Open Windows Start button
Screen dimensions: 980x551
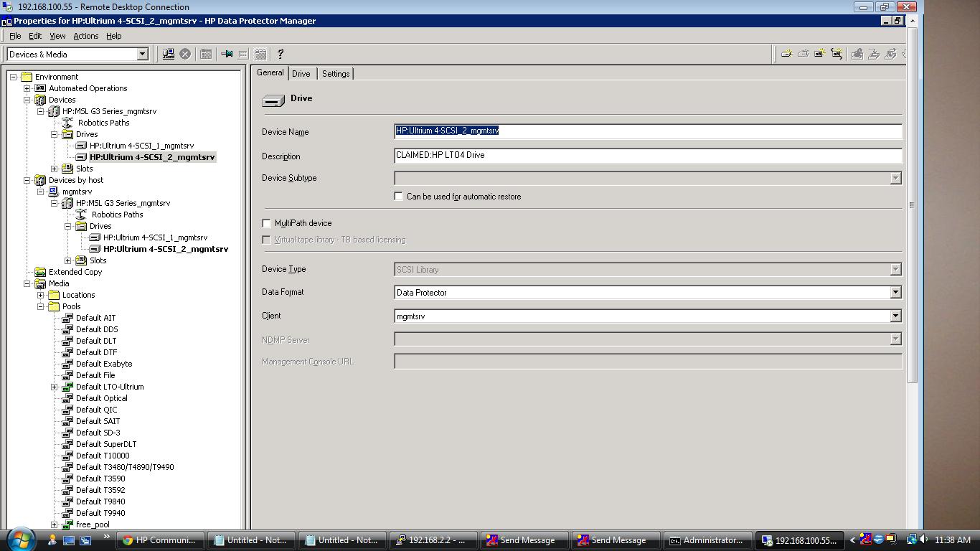[20, 539]
